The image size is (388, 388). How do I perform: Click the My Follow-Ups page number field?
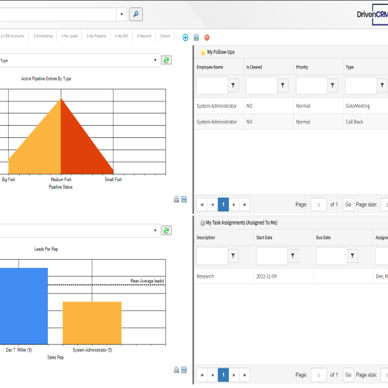[319, 205]
